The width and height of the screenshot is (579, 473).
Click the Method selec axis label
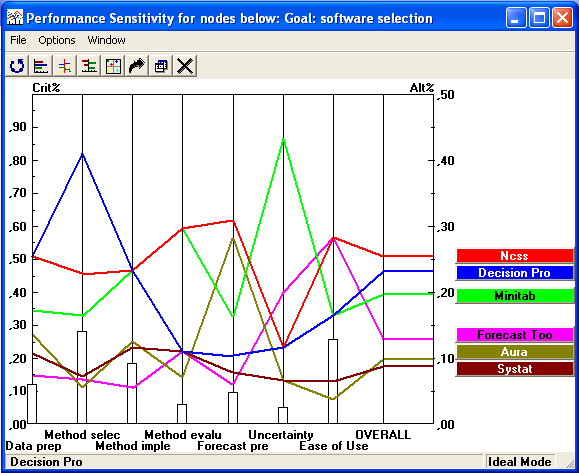[x=82, y=435]
